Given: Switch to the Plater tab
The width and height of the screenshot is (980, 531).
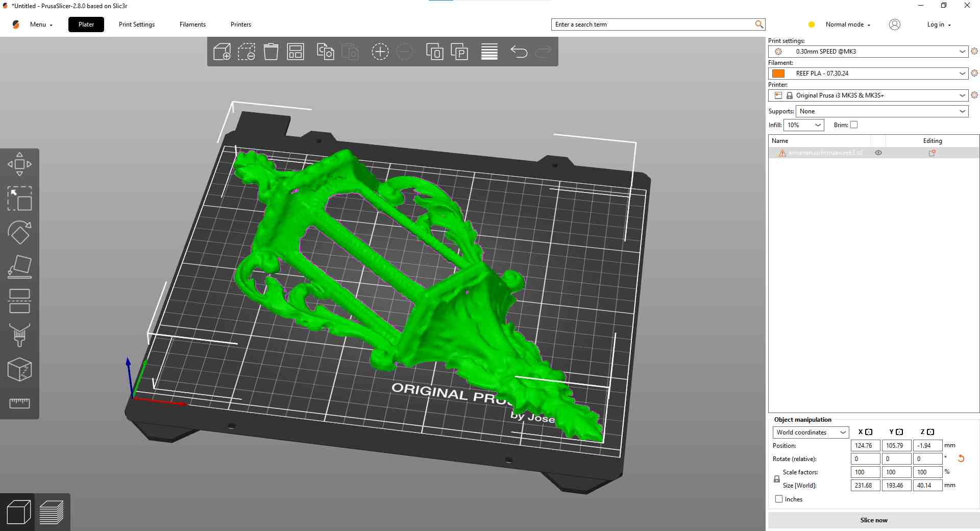Looking at the screenshot, I should click(x=86, y=25).
